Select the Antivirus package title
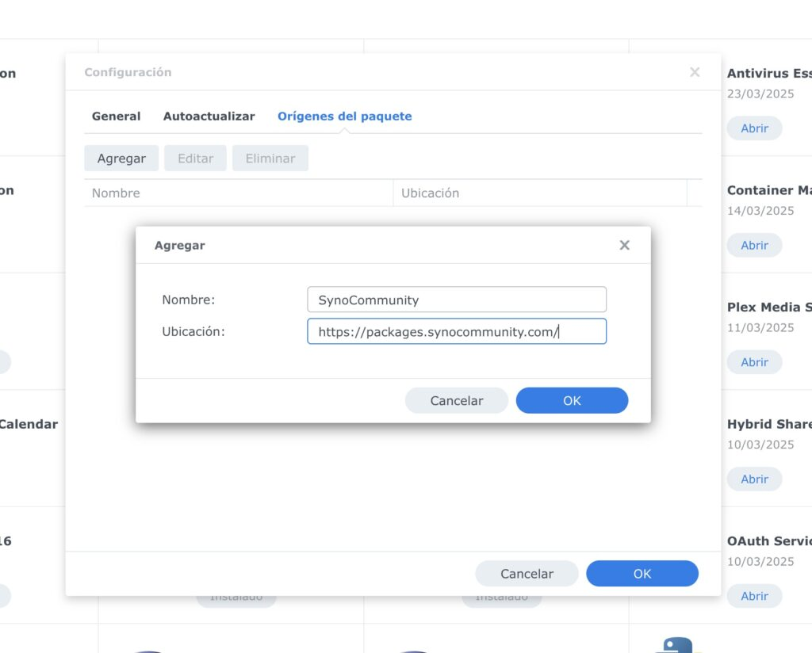Screen dimensions: 812x653 click(x=769, y=74)
